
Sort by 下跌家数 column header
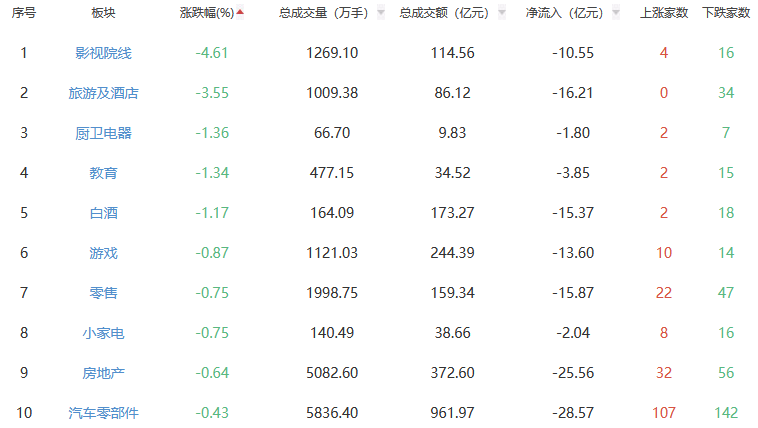click(726, 13)
